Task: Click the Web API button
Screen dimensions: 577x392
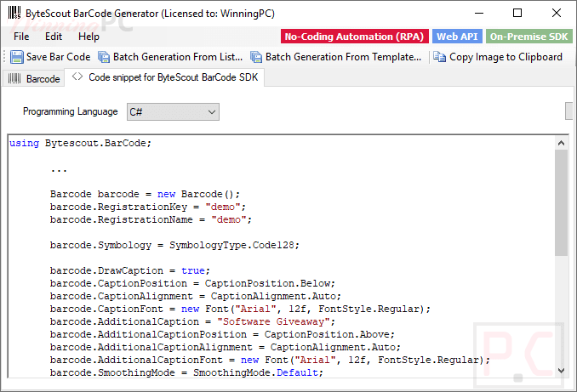Action: (457, 37)
